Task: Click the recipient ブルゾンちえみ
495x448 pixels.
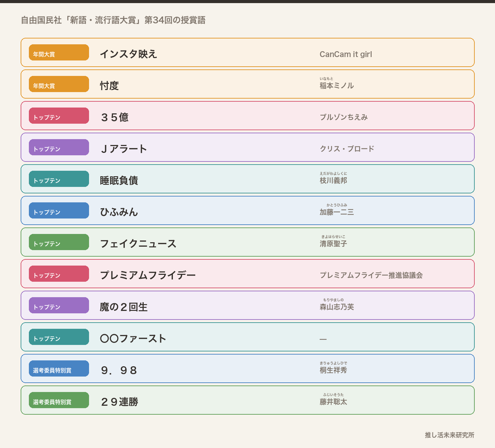Action: pos(344,117)
